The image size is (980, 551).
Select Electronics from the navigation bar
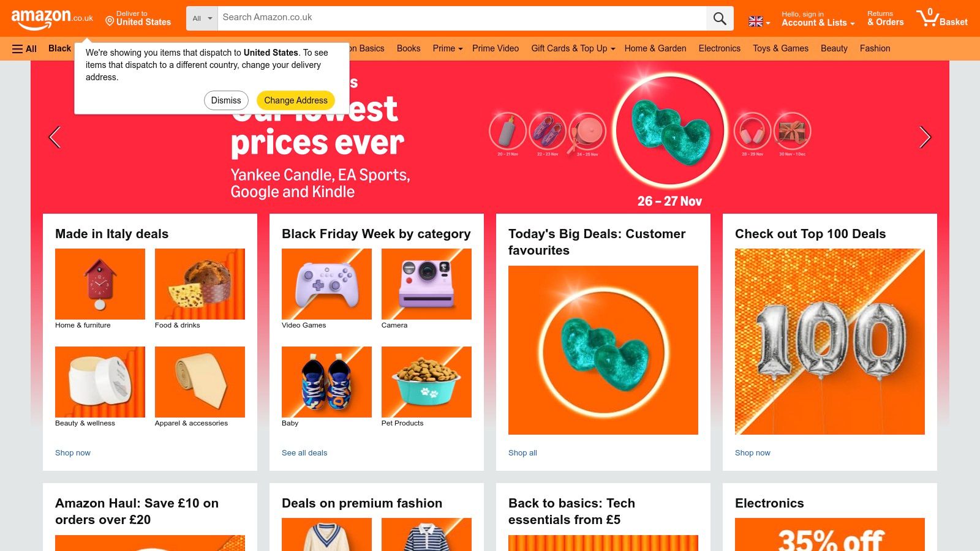click(x=719, y=48)
